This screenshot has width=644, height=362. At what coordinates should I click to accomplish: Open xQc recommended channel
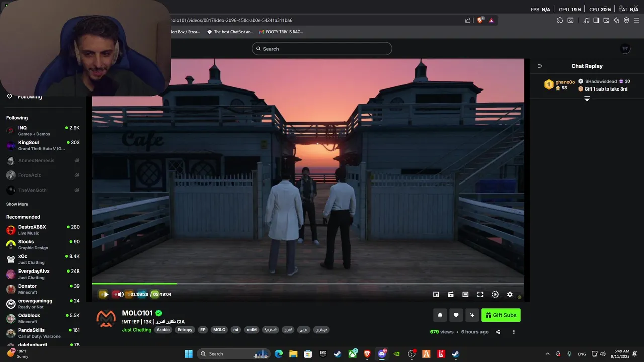(43, 259)
